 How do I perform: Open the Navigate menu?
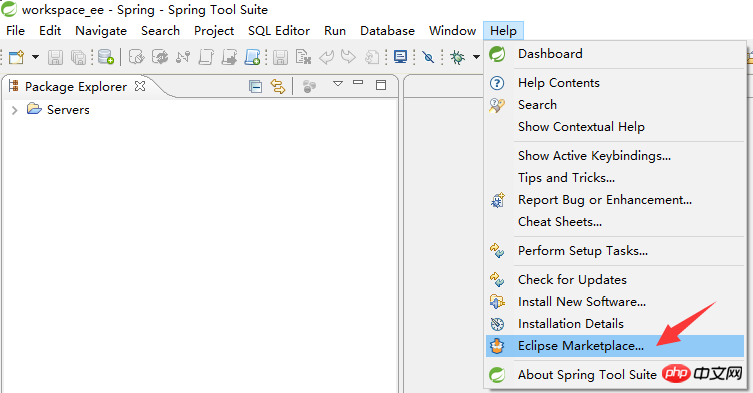tap(101, 31)
